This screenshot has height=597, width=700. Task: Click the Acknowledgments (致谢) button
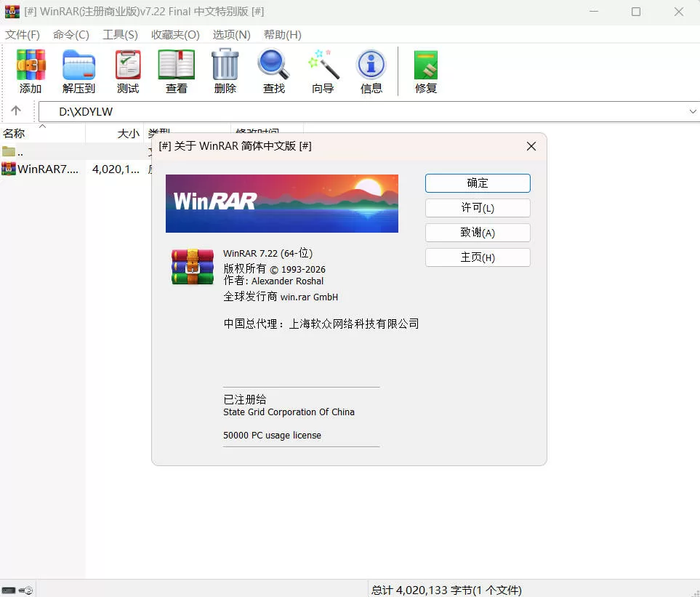[478, 233]
